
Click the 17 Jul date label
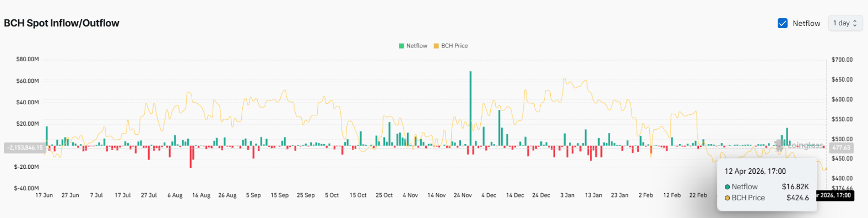tap(123, 195)
